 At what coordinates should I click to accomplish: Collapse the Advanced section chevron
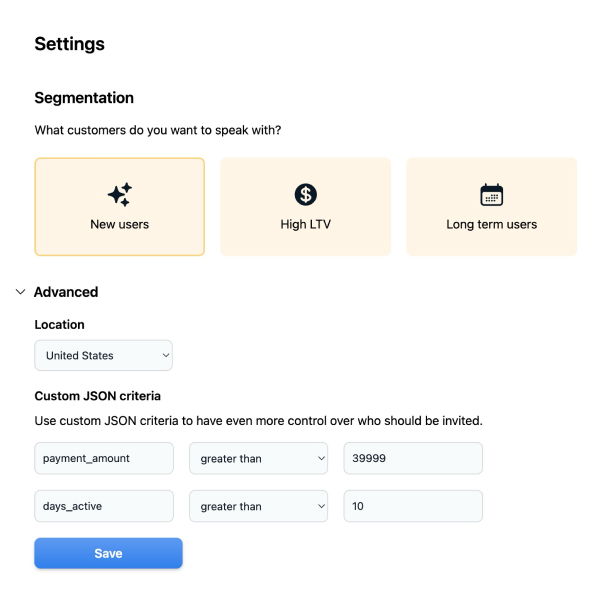coord(20,292)
